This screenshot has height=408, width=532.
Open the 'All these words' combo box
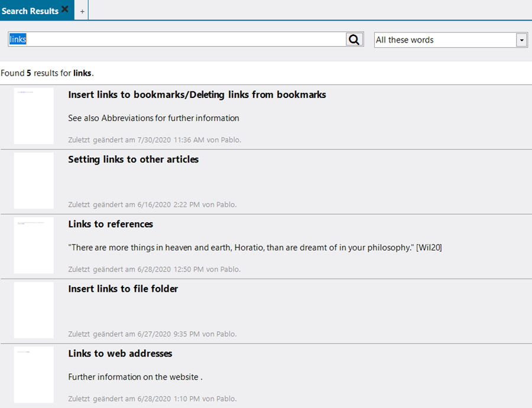[445, 40]
